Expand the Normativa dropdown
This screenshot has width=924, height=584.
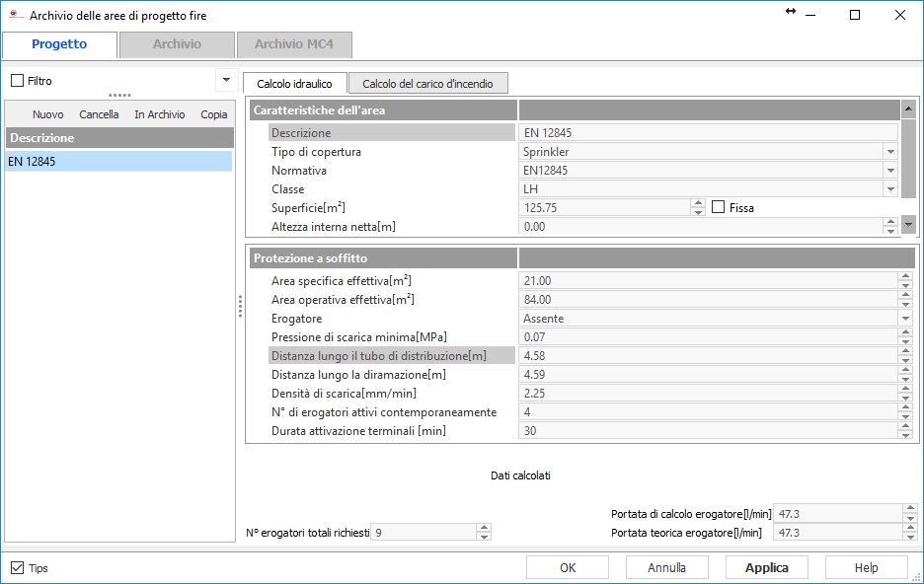tap(889, 171)
